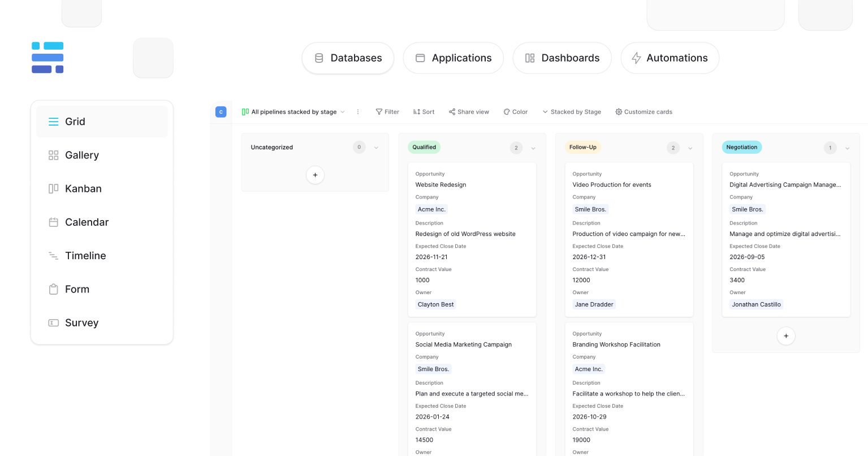Click the Timeline bars icon

[x=53, y=256]
